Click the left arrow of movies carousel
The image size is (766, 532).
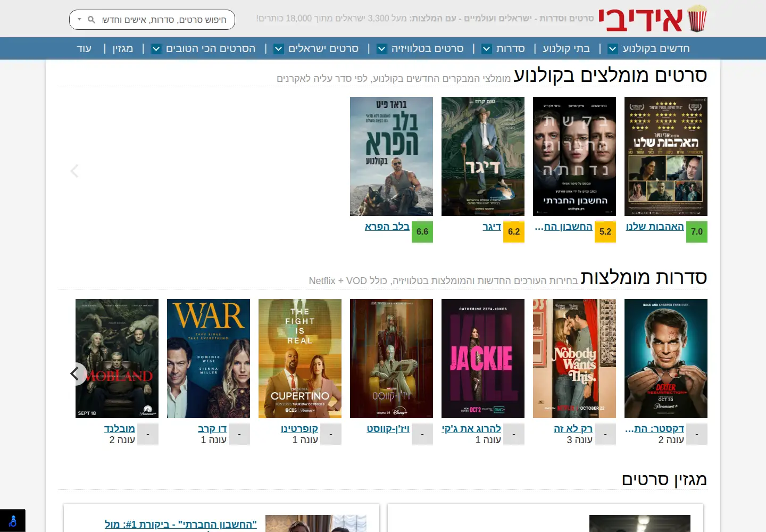[74, 171]
